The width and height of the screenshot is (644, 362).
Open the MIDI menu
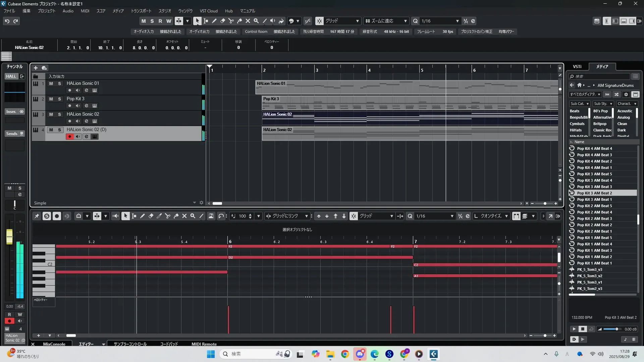click(x=85, y=11)
